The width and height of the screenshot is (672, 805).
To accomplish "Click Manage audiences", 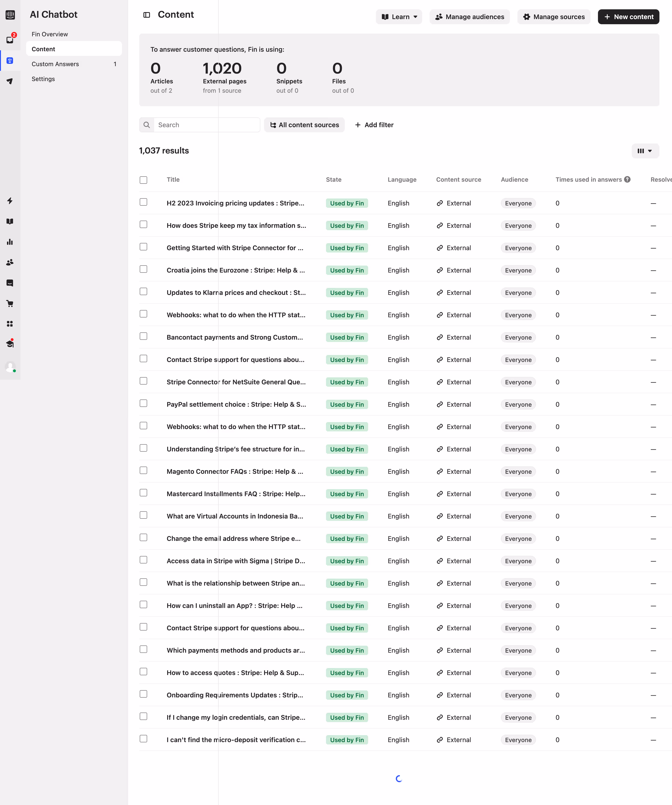I will pos(469,17).
